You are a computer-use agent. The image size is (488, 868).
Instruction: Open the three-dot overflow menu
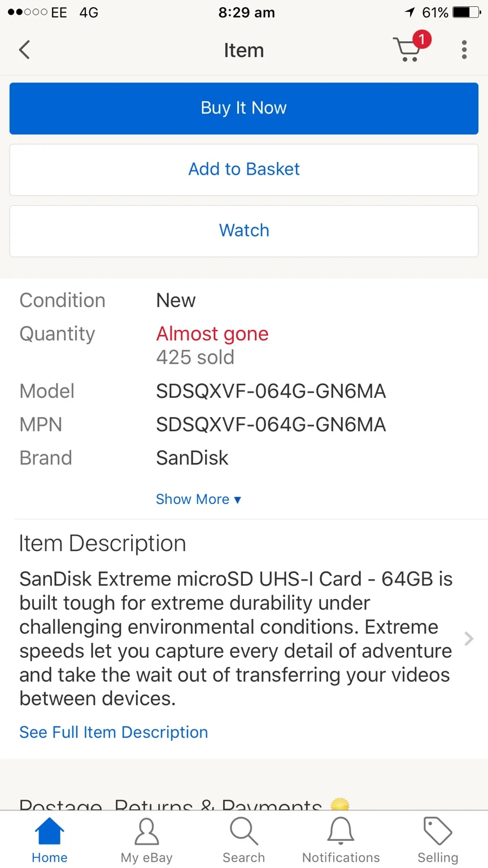tap(464, 50)
